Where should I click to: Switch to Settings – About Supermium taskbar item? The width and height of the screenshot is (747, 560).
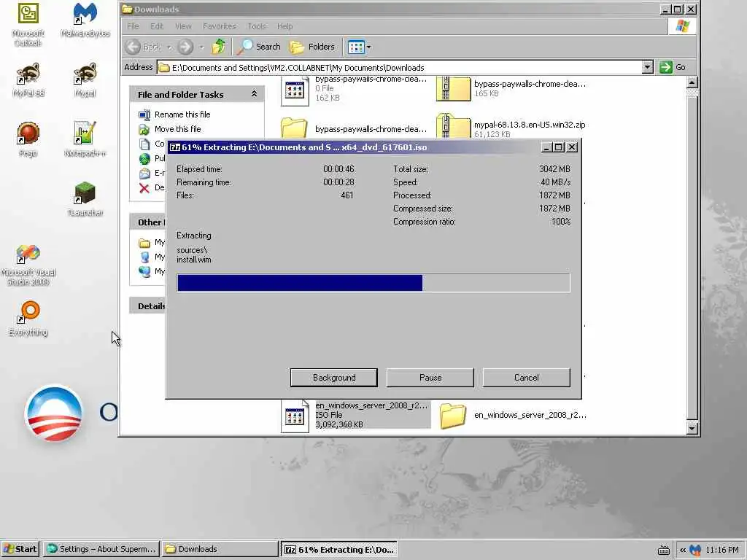tap(101, 549)
